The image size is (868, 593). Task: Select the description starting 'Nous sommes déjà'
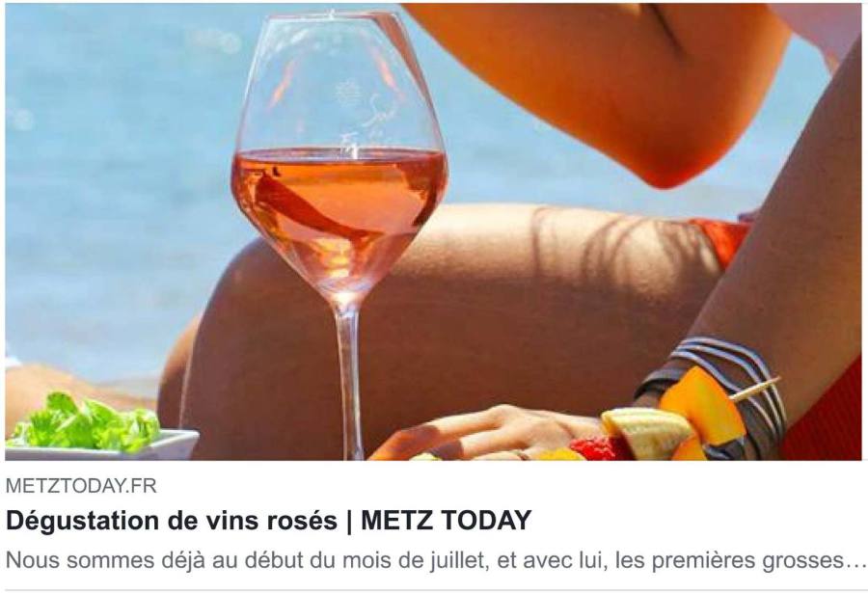tap(435, 560)
